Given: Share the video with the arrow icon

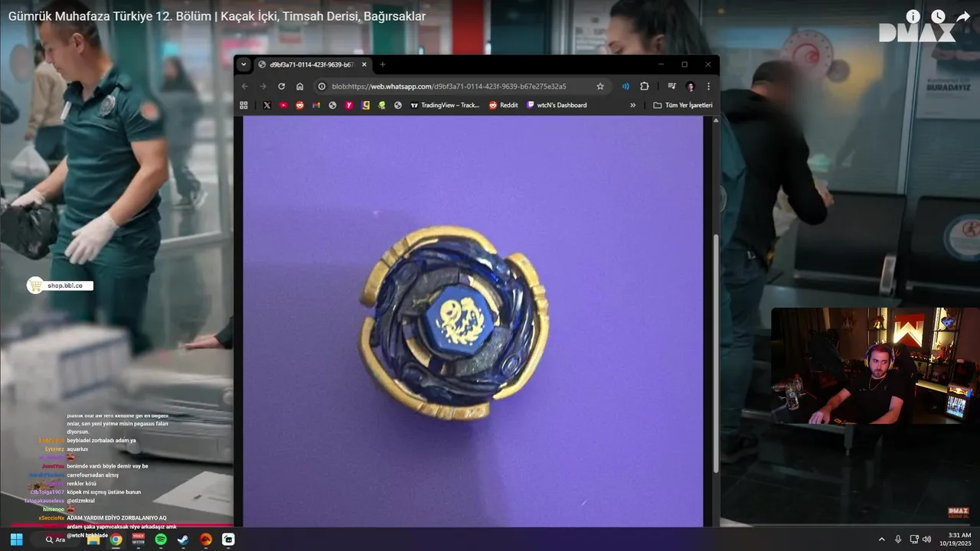Looking at the screenshot, I should [963, 16].
